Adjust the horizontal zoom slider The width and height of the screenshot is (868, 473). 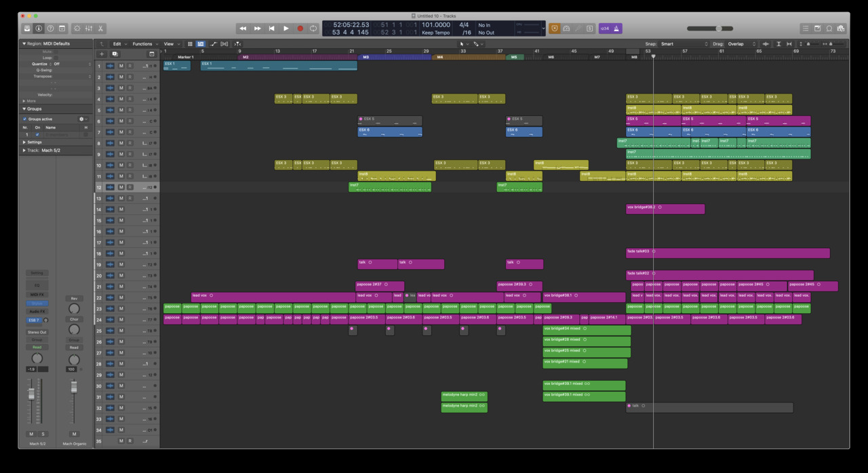click(832, 44)
